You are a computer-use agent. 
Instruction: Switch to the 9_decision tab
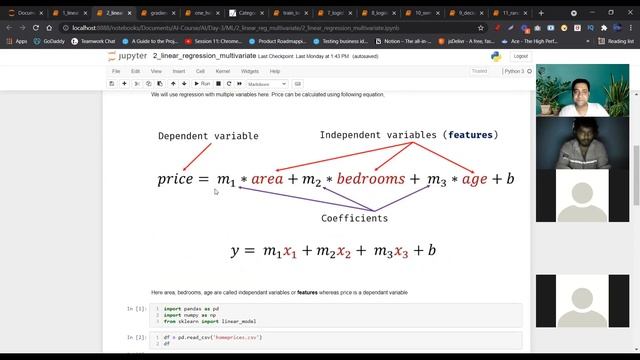[466, 13]
